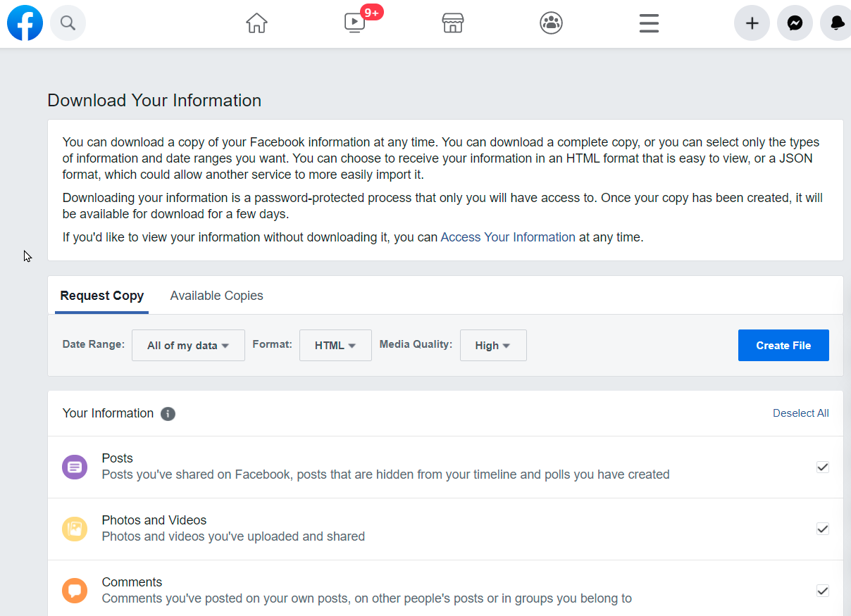The height and width of the screenshot is (616, 851).
Task: Click the Format label
Action: 272,344
